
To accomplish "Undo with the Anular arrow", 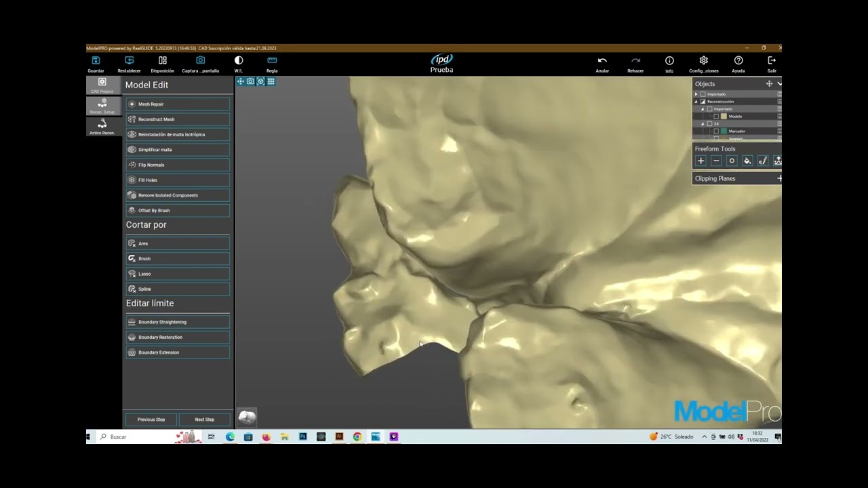I will click(602, 61).
